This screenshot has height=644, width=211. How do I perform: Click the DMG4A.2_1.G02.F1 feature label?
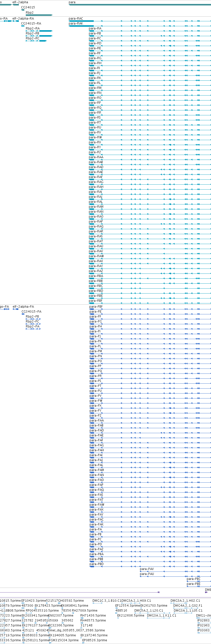click(188, 606)
